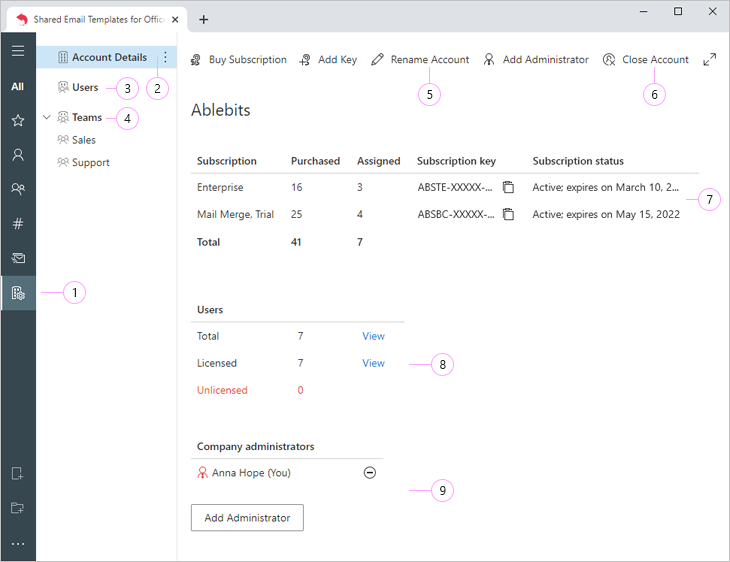This screenshot has height=562, width=730.
Task: Click the Subscription key column header
Action: (456, 161)
